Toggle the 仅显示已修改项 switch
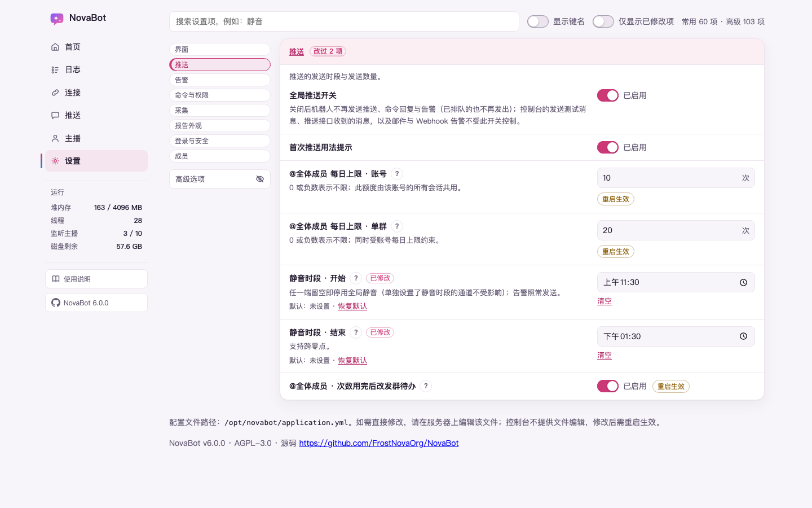Screen dimensions: 812x508 pyautogui.click(x=603, y=21)
